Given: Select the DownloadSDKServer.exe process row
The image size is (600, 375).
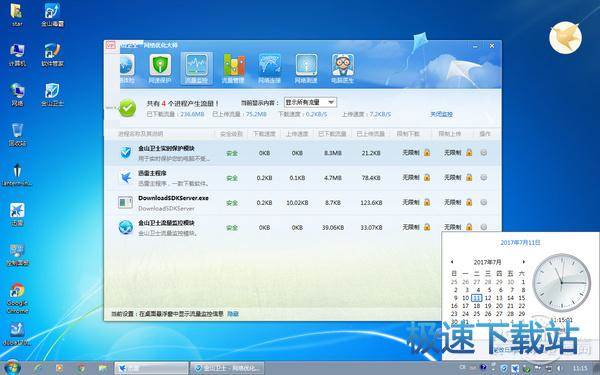Looking at the screenshot, I should 302,203.
